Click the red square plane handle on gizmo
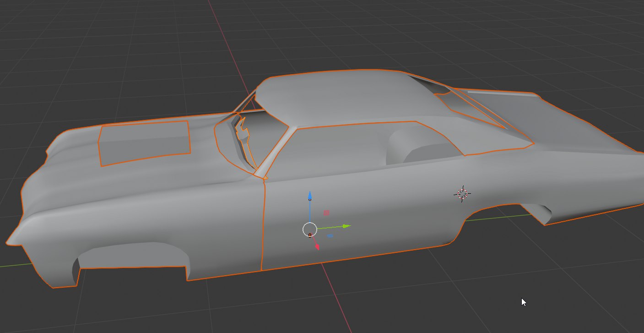The width and height of the screenshot is (644, 333). 326,213
